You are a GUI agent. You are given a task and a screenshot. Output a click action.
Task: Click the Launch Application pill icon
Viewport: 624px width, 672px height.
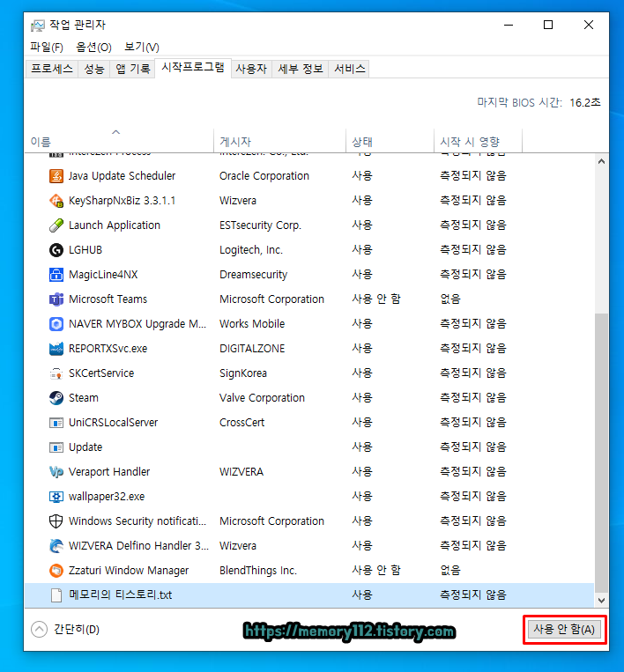click(x=56, y=225)
